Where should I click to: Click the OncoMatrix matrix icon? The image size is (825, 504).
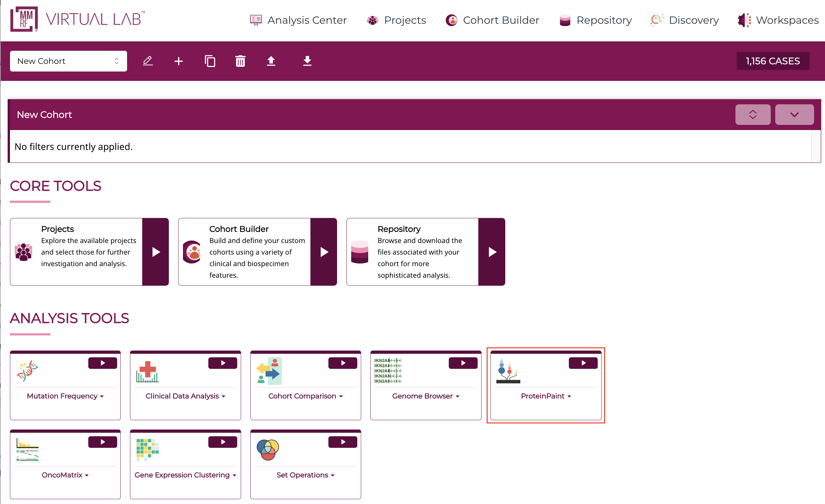tap(28, 450)
